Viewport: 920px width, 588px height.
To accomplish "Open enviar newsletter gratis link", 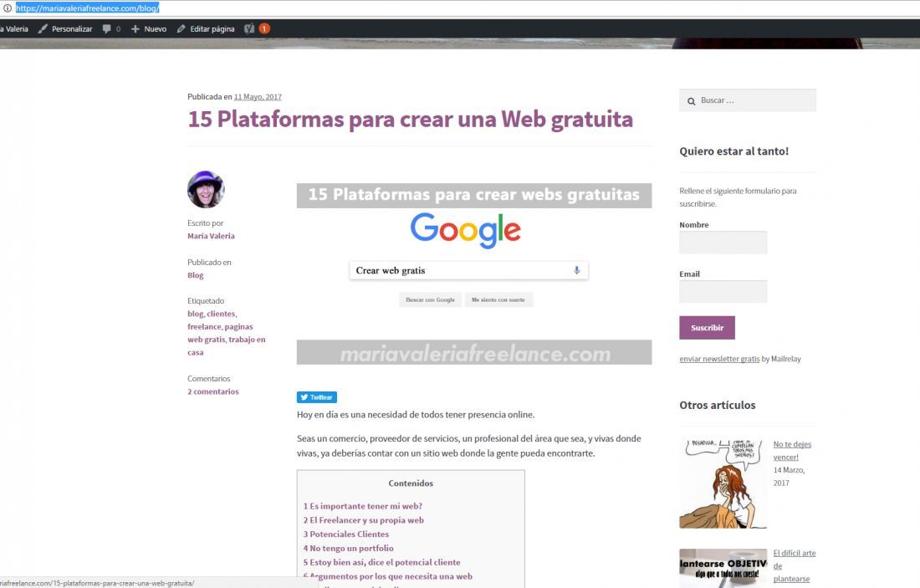I will 719,359.
